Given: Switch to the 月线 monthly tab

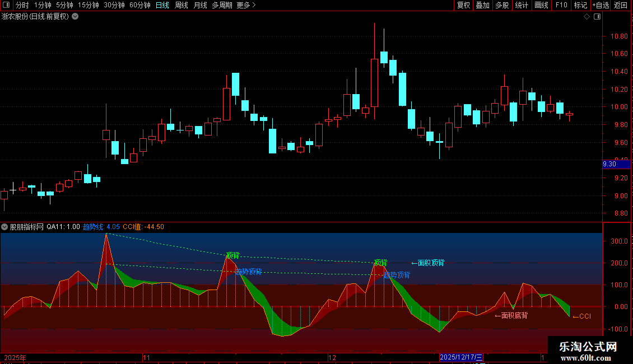Looking at the screenshot, I should click(200, 5).
